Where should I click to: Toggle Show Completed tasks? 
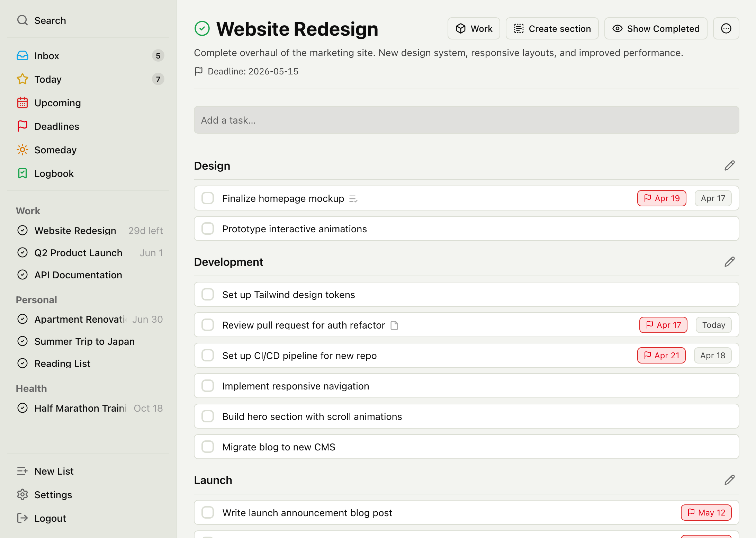[656, 29]
